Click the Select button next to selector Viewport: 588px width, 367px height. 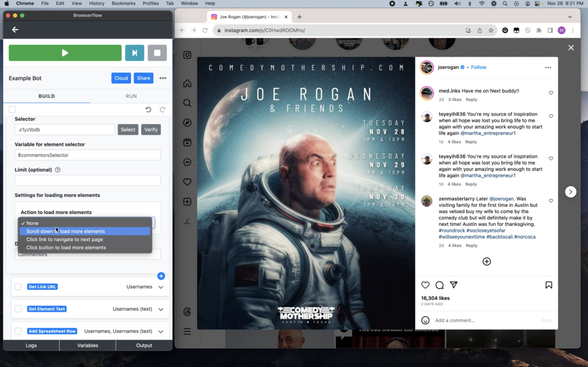coord(128,130)
